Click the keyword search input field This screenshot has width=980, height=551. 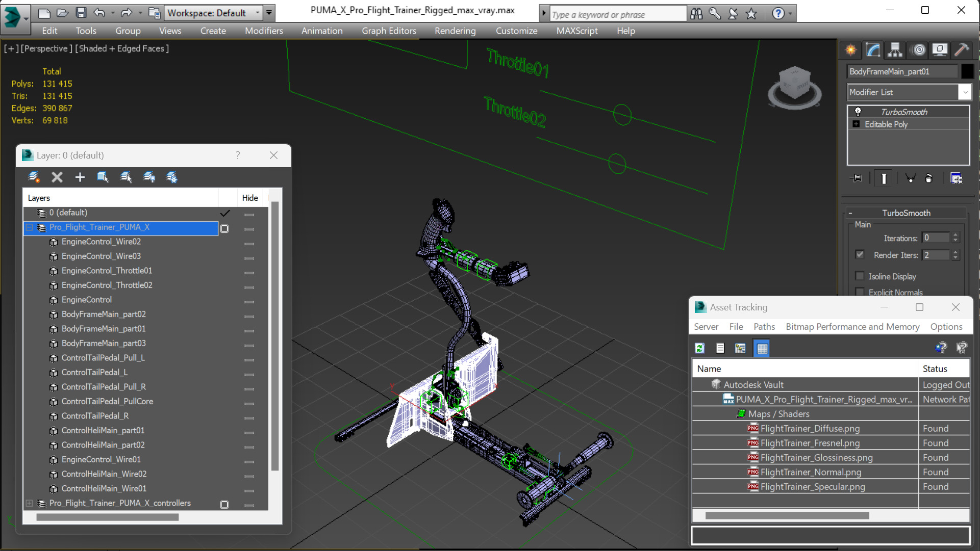(x=618, y=14)
